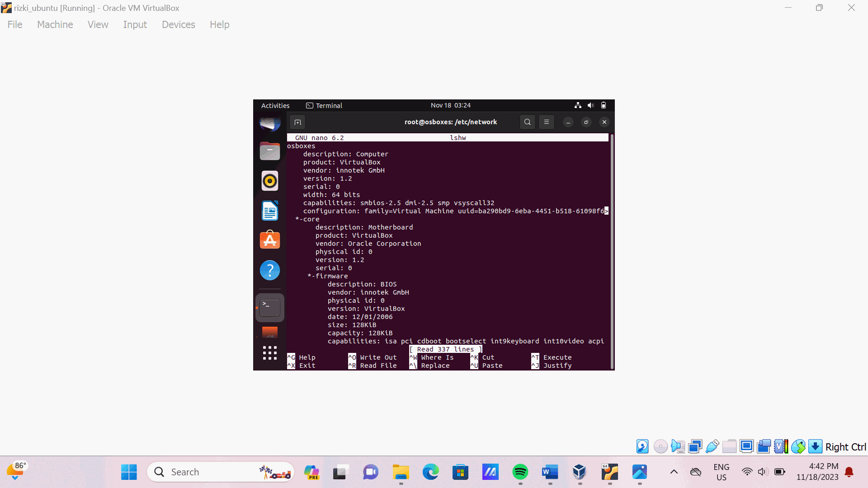Click the VirtualBox CPU status indicator
Image resolution: width=868 pixels, height=488 pixels.
[x=781, y=446]
